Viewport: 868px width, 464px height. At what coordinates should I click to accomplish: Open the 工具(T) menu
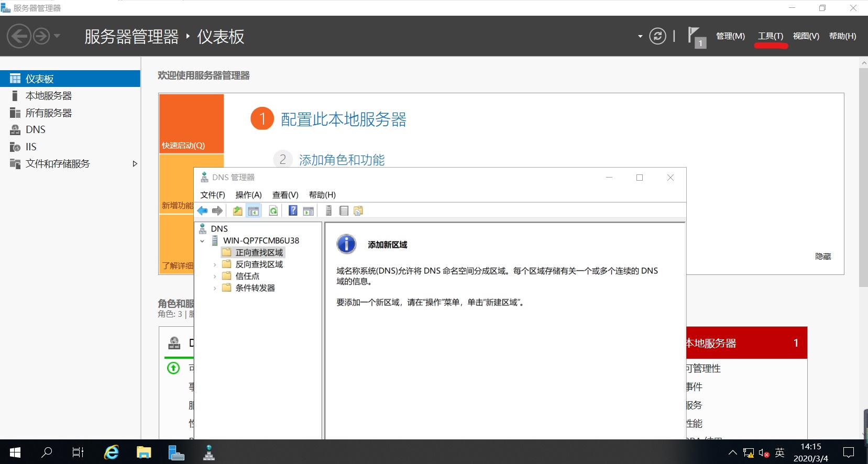(770, 36)
